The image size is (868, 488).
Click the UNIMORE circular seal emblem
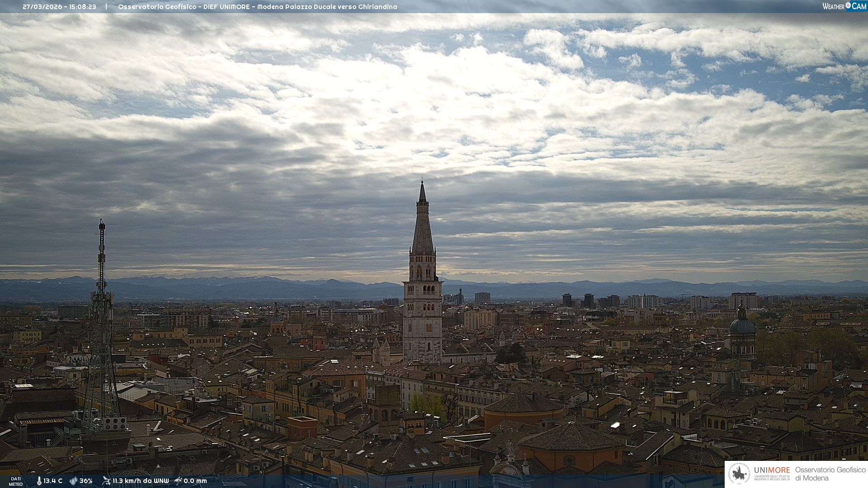[x=740, y=474]
